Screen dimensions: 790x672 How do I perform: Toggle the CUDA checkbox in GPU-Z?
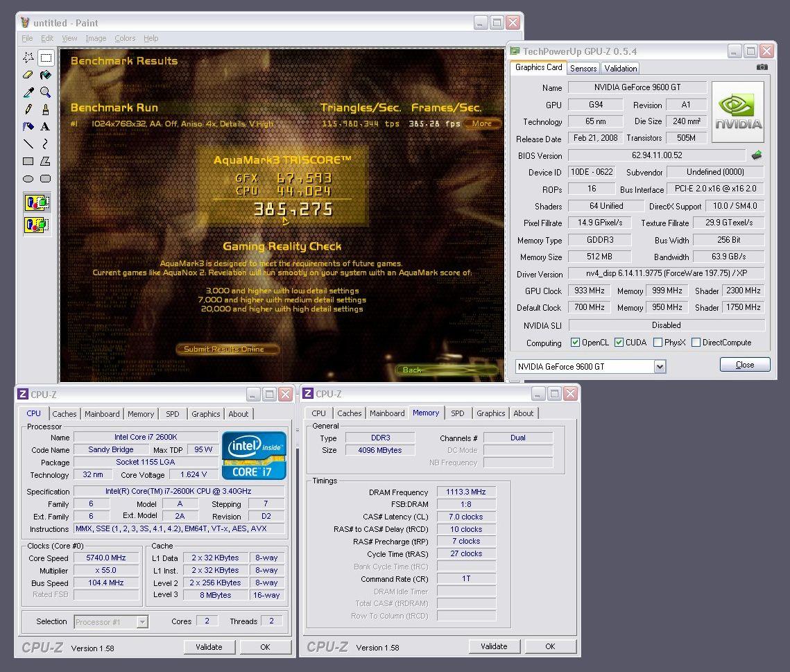click(x=619, y=342)
